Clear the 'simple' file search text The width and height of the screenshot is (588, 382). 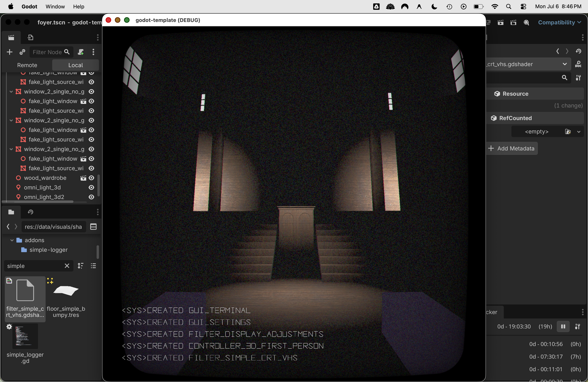pyautogui.click(x=67, y=266)
